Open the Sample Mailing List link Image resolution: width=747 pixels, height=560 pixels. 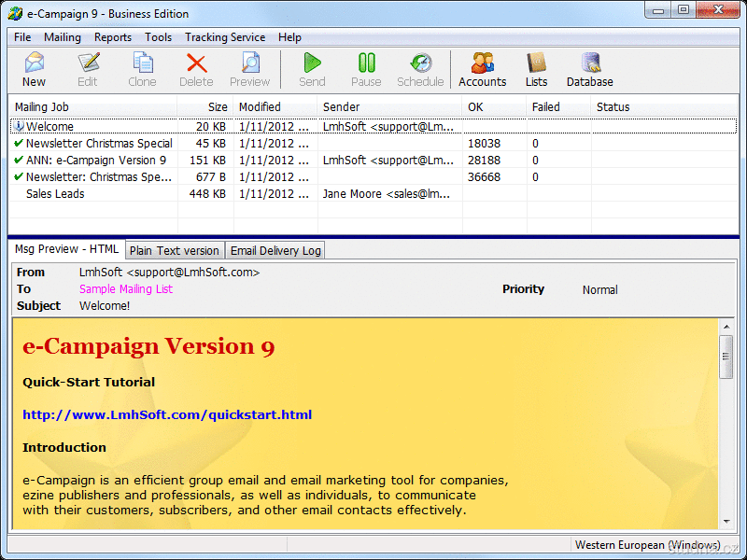pos(126,289)
